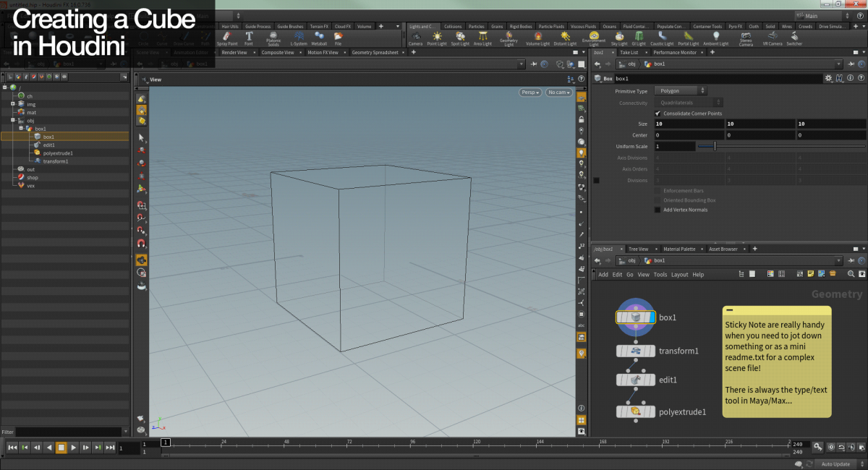The height and width of the screenshot is (470, 868).
Task: Add a Volume Light
Action: point(537,38)
